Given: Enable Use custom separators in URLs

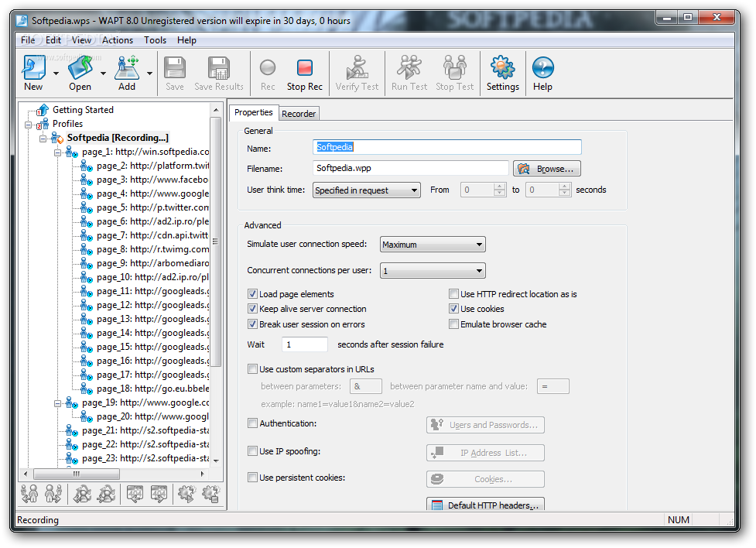Looking at the screenshot, I should pos(252,369).
